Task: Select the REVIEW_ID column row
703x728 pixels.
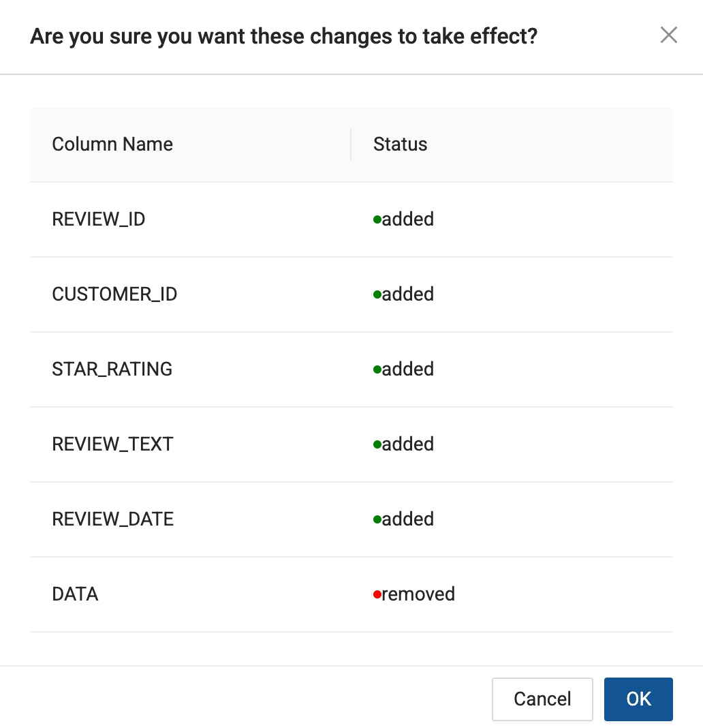Action: click(x=351, y=219)
